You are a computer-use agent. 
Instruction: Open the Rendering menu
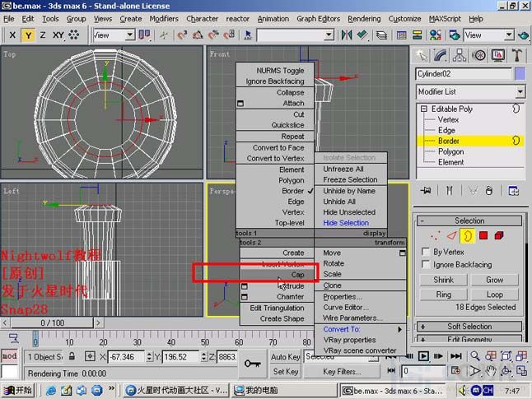coord(364,19)
